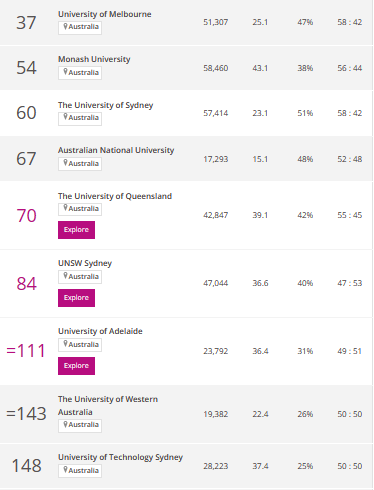374x490 pixels.
Task: Click the location pin under University of Melbourne
Action: 66,26
